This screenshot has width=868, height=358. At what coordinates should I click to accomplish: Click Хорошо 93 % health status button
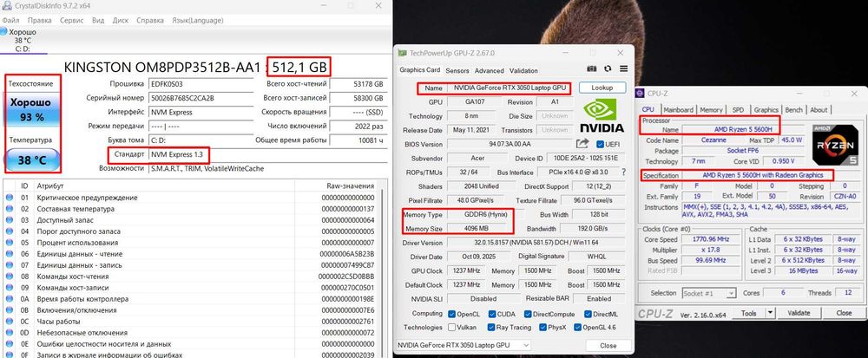coord(33,109)
